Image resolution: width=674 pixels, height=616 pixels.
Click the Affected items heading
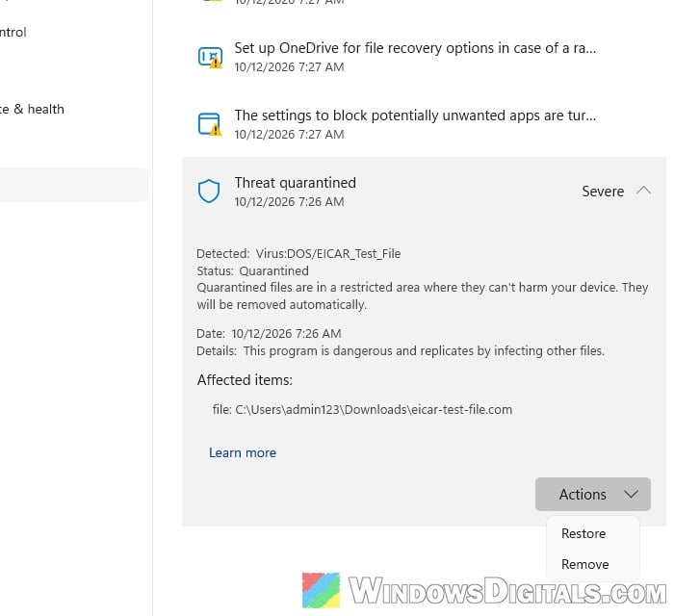click(x=245, y=380)
